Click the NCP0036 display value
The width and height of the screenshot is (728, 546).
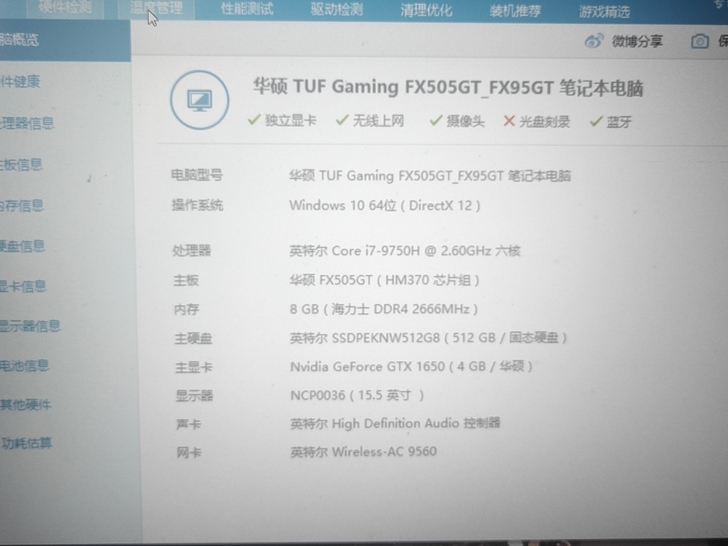tap(357, 395)
